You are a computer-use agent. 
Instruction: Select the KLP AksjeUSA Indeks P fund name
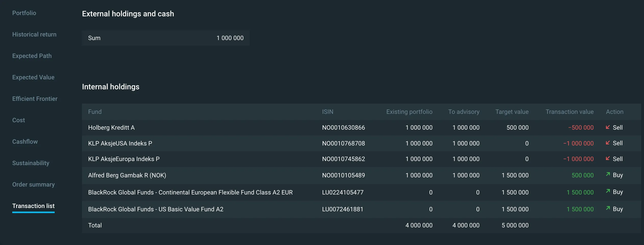pyautogui.click(x=120, y=143)
